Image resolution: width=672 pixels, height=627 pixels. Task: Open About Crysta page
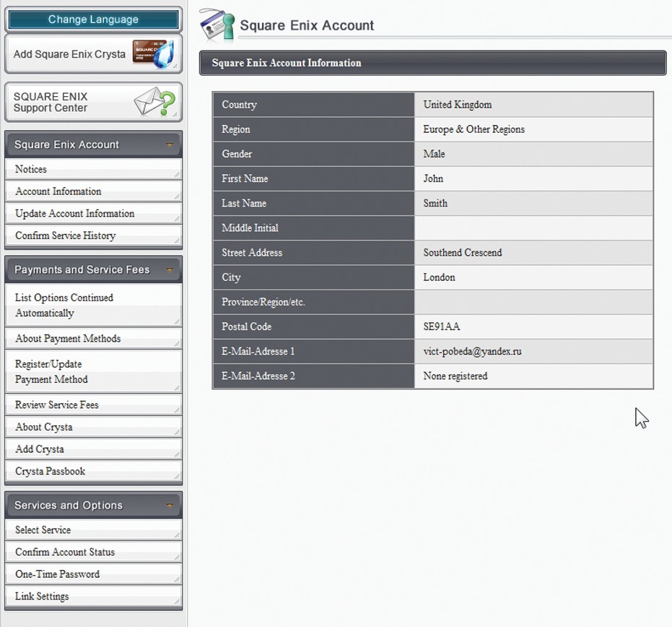click(x=93, y=427)
